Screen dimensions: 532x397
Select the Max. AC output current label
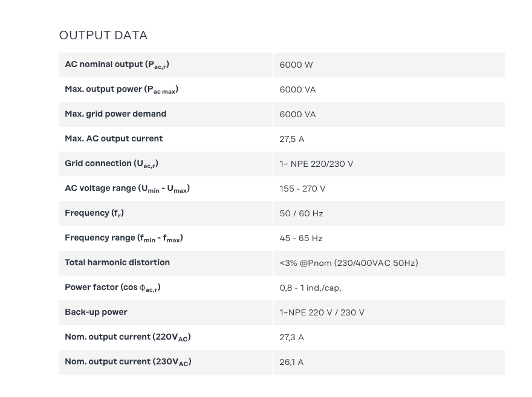[x=114, y=139]
